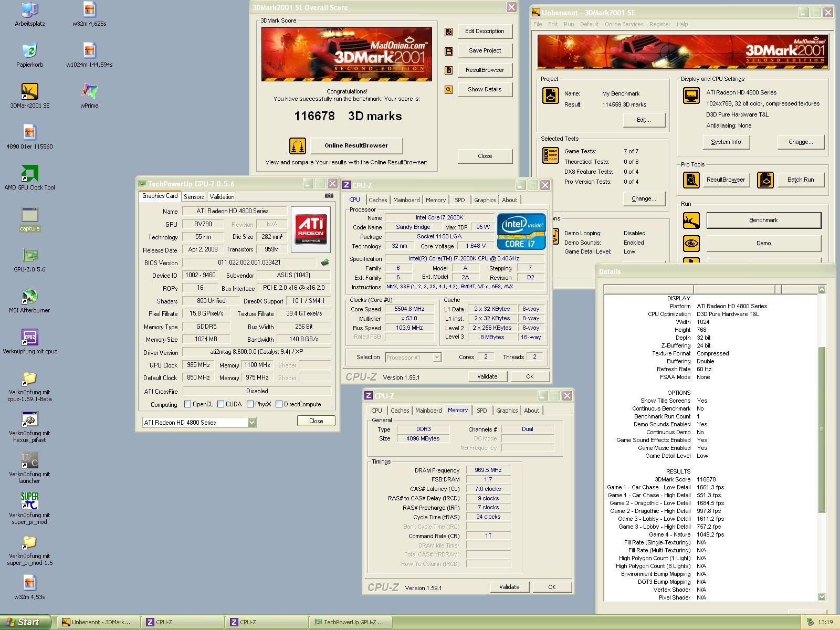Click the Online ResultBrowser button
This screenshot has height=630, width=840.
pos(356,146)
